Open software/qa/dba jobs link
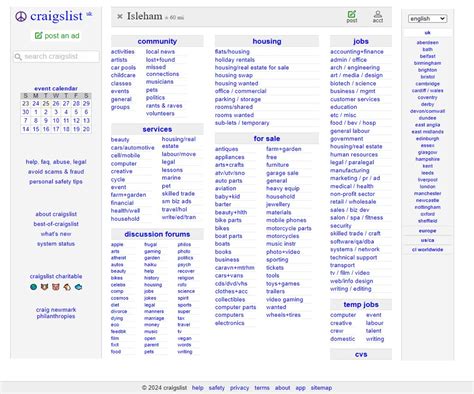474x394 pixels. pyautogui.click(x=352, y=241)
